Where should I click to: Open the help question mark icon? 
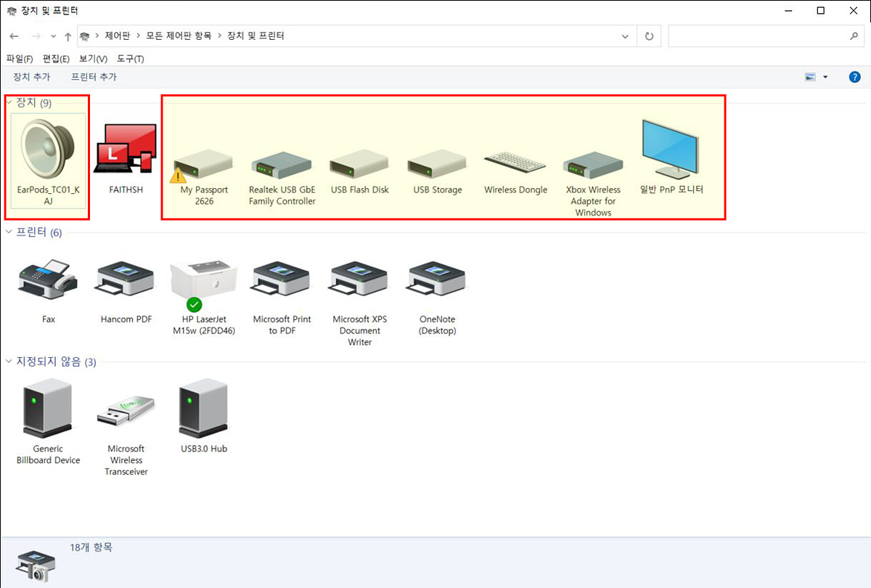[854, 77]
